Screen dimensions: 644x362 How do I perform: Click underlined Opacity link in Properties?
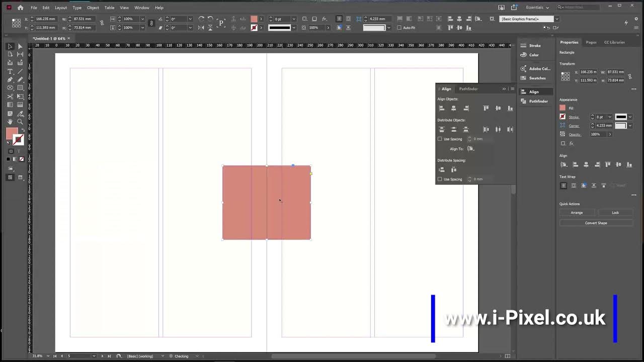[575, 134]
